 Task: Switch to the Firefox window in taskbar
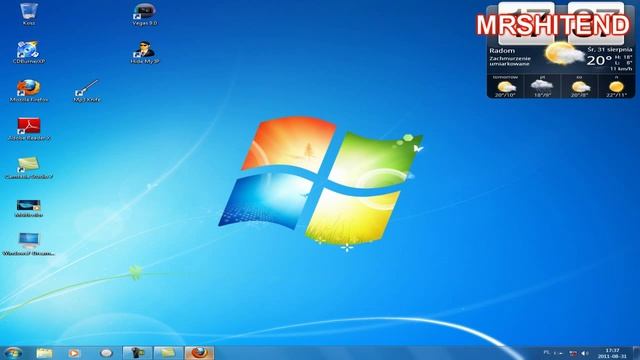coord(199,353)
